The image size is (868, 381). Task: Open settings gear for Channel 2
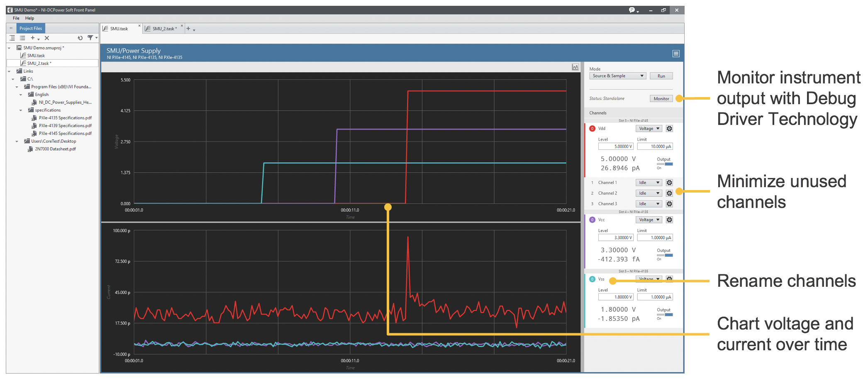pos(669,193)
